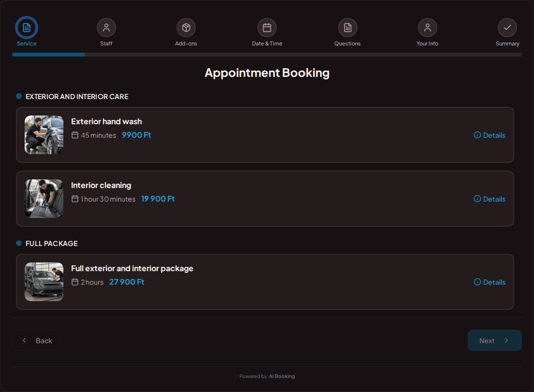Click the Your Info step label

click(428, 44)
